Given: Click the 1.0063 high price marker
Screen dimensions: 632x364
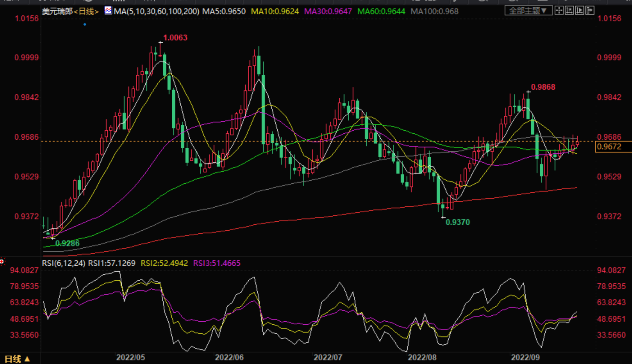Looking at the screenshot, I should pos(175,38).
